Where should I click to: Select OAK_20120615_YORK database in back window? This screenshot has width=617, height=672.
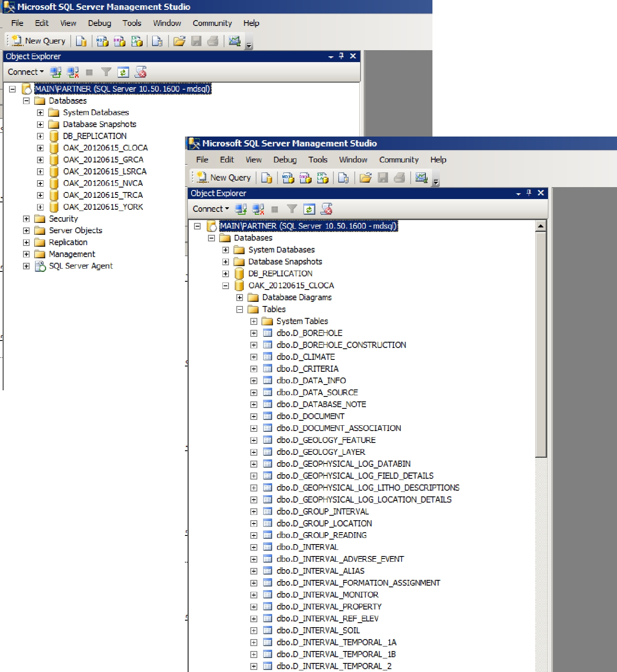click(103, 207)
